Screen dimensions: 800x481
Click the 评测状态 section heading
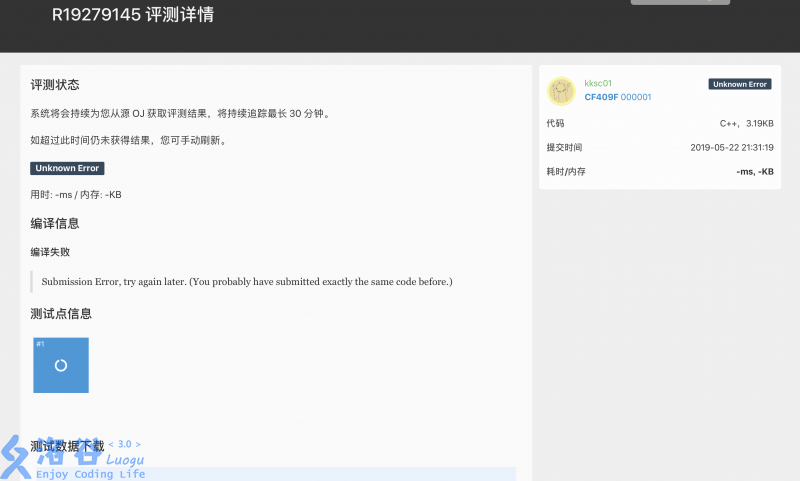pos(55,85)
